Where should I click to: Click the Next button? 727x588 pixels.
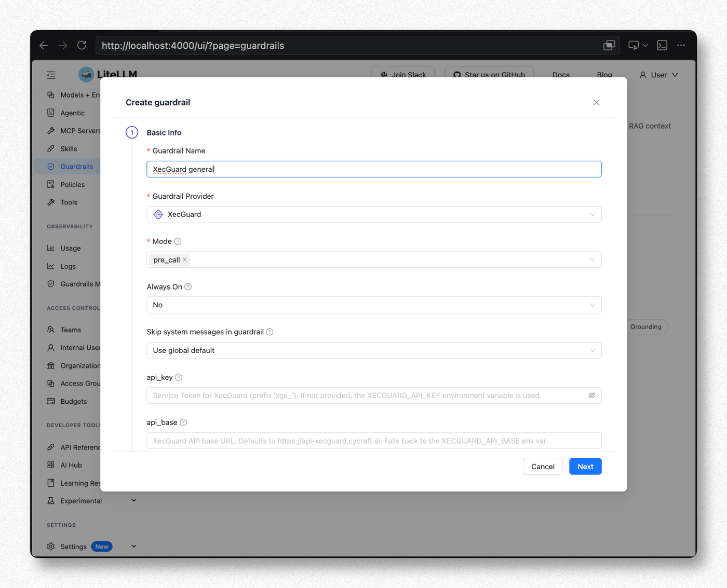click(x=585, y=467)
